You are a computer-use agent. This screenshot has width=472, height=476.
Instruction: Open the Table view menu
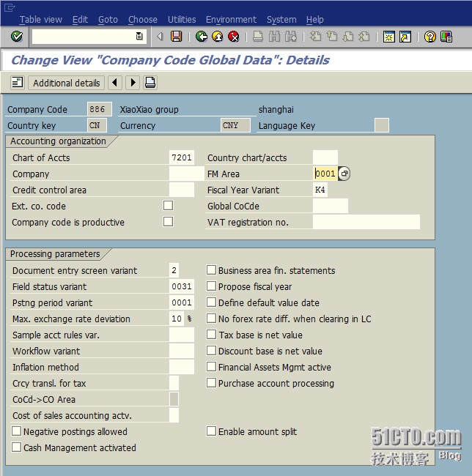[41, 20]
